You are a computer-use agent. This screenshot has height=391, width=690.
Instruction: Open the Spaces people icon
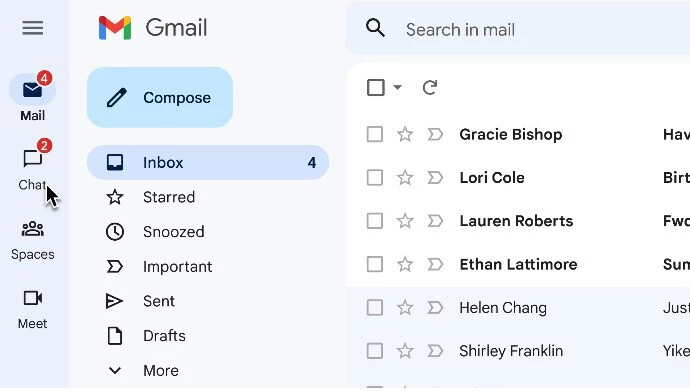[33, 229]
